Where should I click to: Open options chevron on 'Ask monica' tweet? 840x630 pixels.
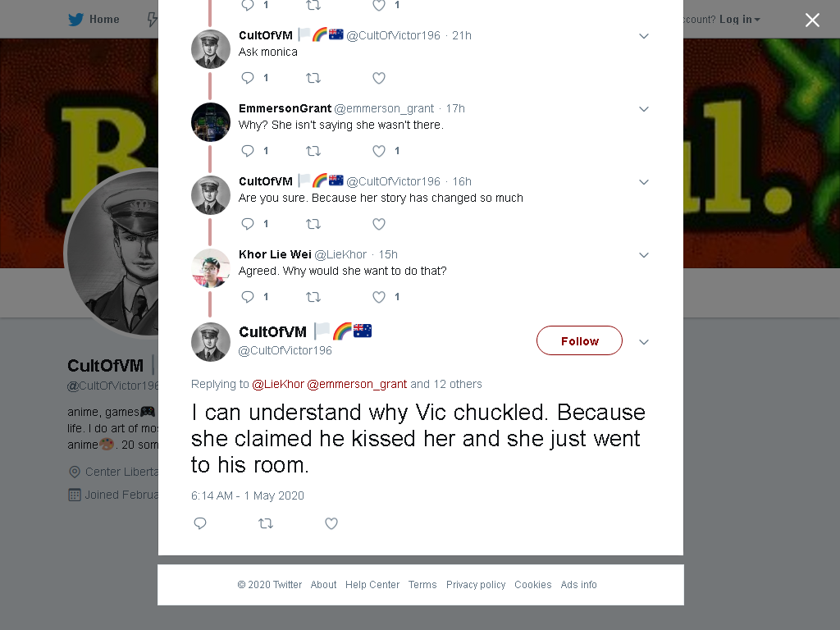644,36
